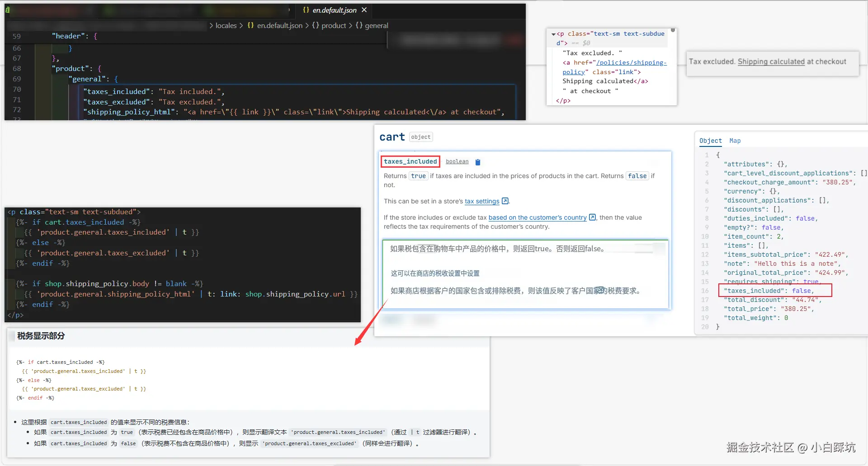Click the "duties_included": false line
Viewport: 868px width, 466px height.
(771, 218)
